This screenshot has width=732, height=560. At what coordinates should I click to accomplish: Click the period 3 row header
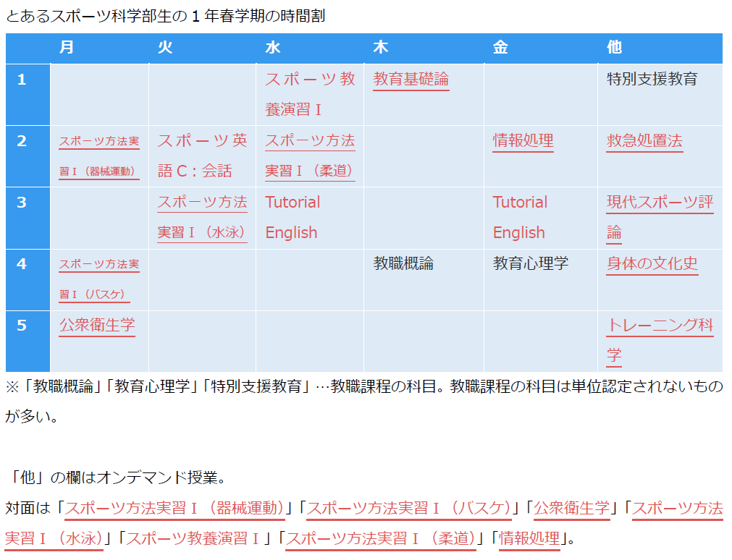click(x=28, y=218)
